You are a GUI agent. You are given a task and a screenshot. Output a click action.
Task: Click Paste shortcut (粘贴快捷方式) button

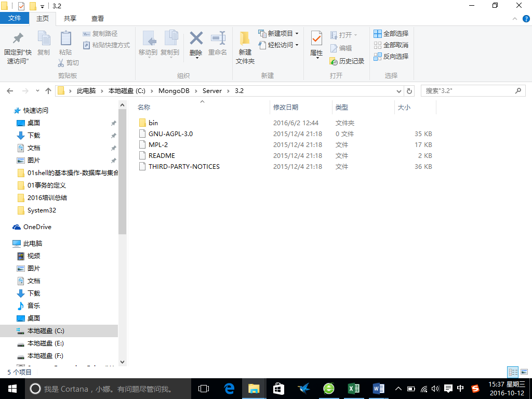107,45
